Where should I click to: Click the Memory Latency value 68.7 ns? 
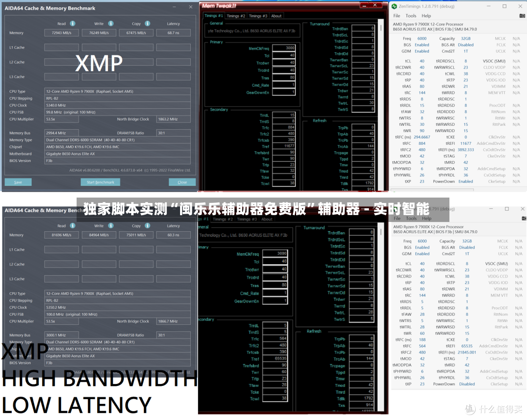pos(173,33)
